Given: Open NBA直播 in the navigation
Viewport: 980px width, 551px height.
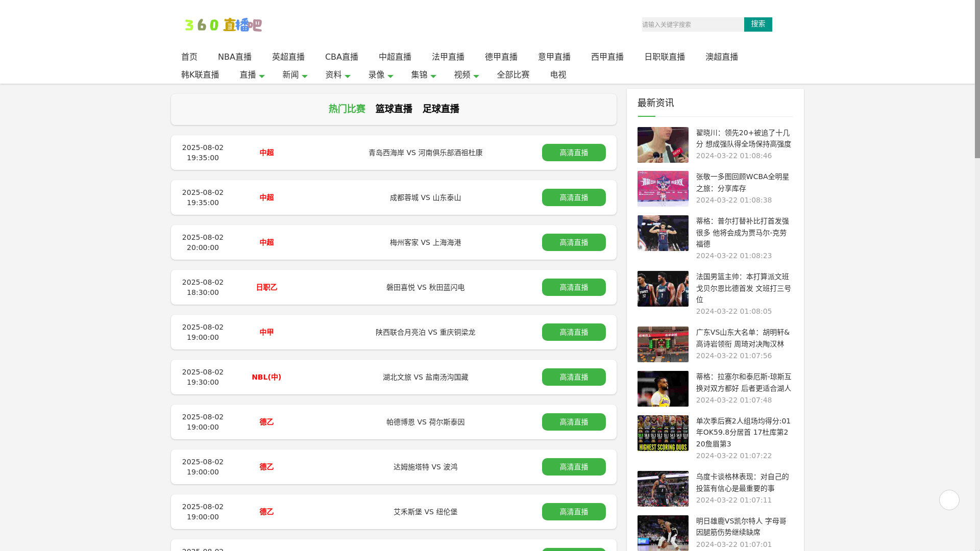Looking at the screenshot, I should pos(235,57).
